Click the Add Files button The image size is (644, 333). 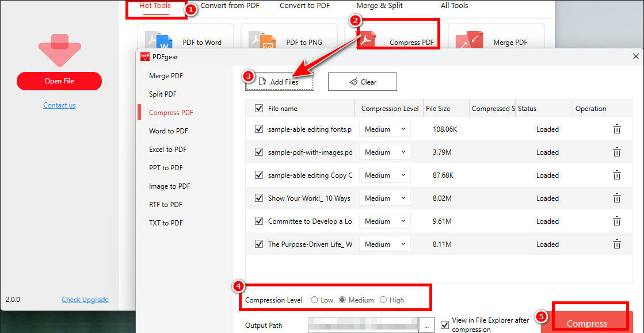click(x=280, y=82)
